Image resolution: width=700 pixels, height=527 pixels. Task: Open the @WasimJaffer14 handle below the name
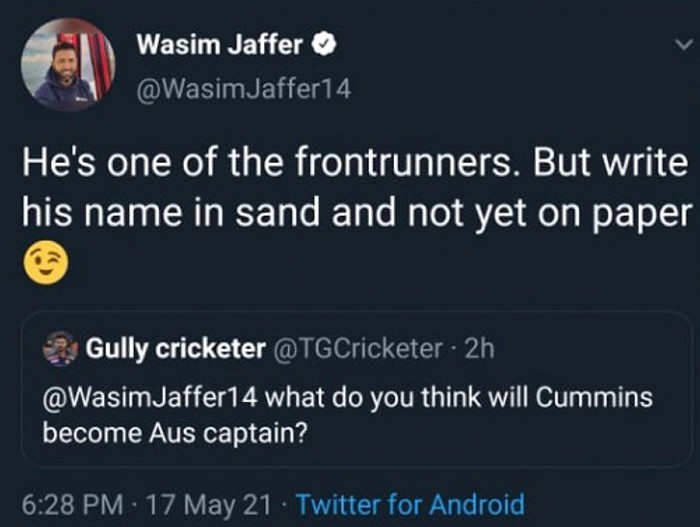click(x=242, y=89)
